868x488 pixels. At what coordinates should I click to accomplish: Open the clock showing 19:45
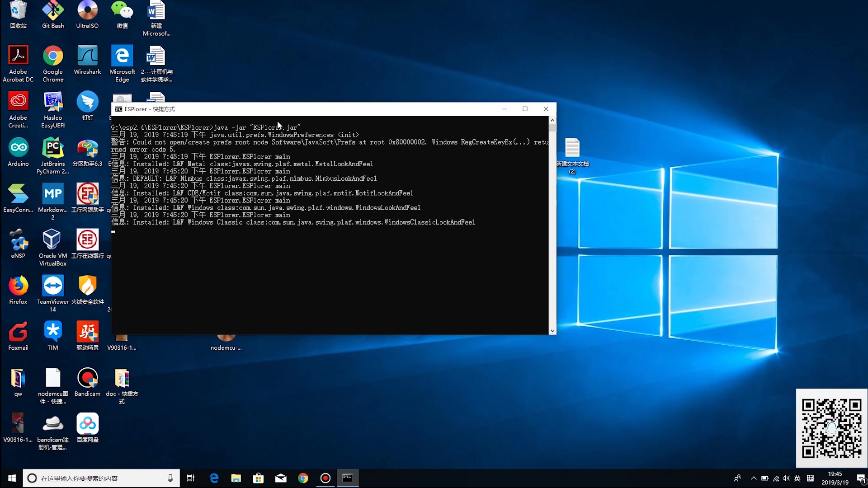tap(835, 478)
